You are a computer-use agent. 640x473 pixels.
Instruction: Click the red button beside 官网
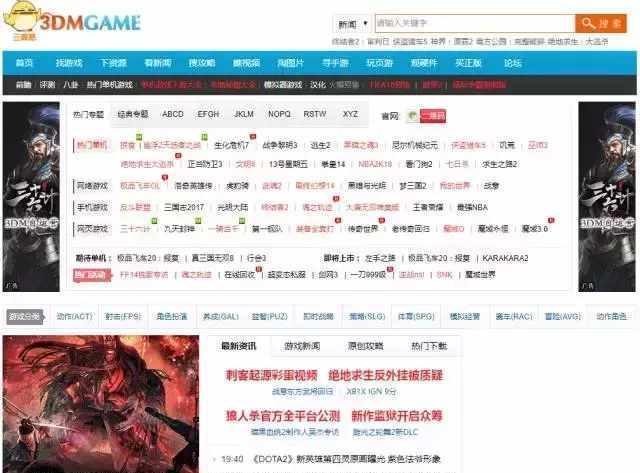[433, 116]
